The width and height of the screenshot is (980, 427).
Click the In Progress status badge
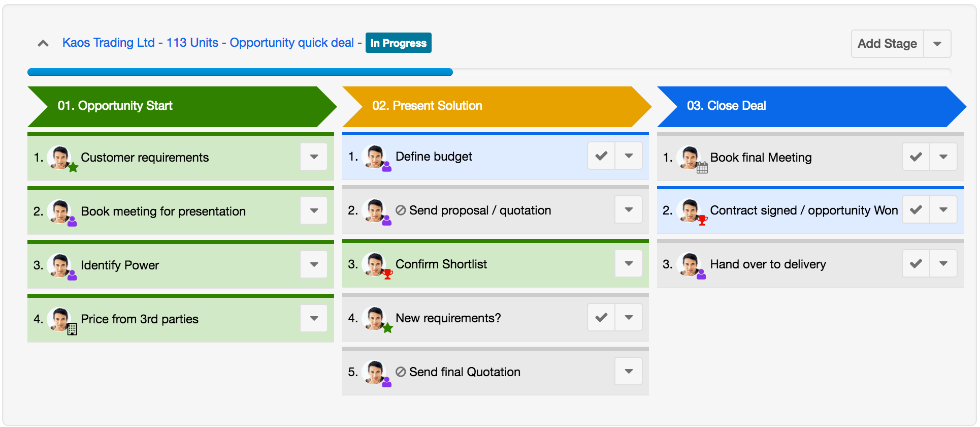398,43
